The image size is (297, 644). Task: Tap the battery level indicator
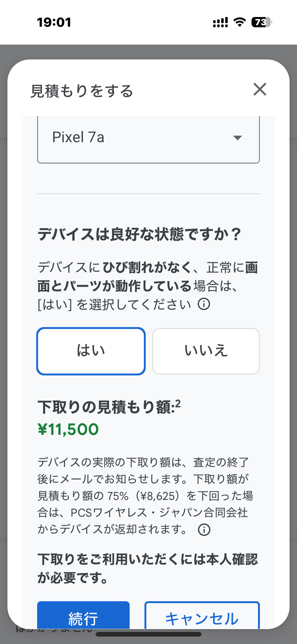[x=261, y=22]
